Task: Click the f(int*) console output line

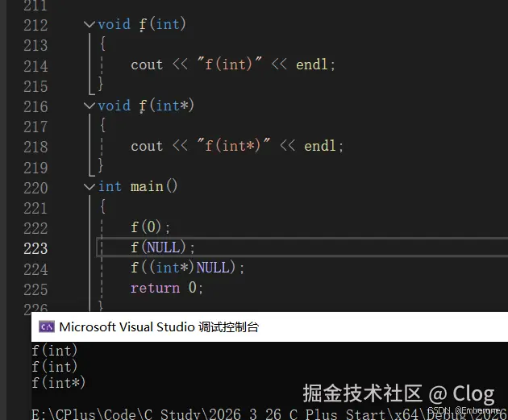Action: (58, 383)
